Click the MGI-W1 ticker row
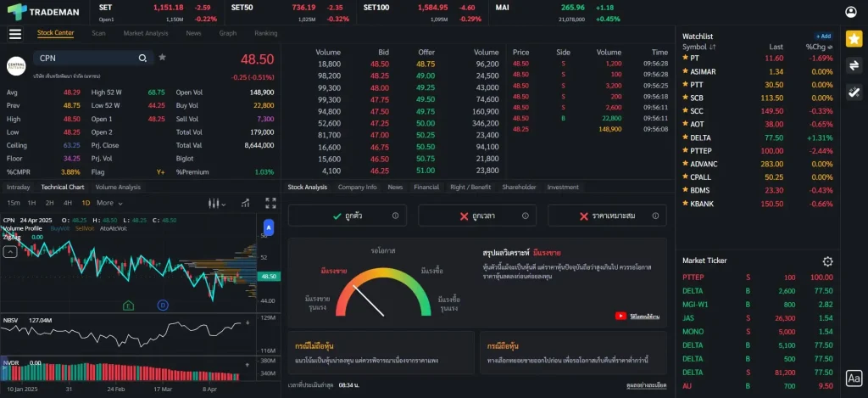The width and height of the screenshot is (868, 398). (x=757, y=305)
